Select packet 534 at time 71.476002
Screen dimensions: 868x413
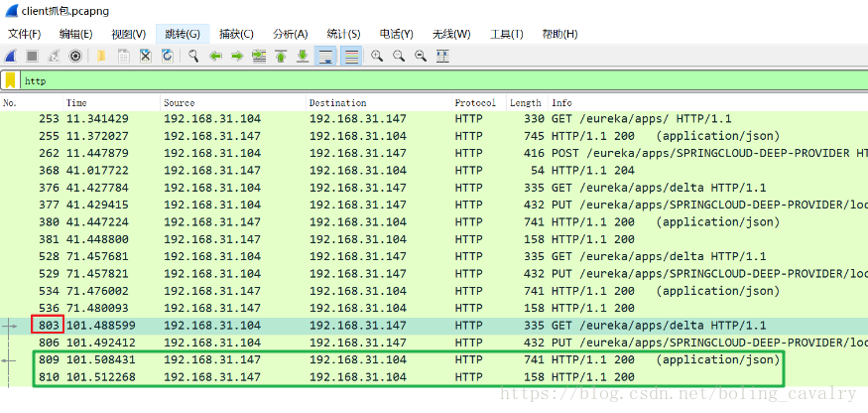[434, 291]
